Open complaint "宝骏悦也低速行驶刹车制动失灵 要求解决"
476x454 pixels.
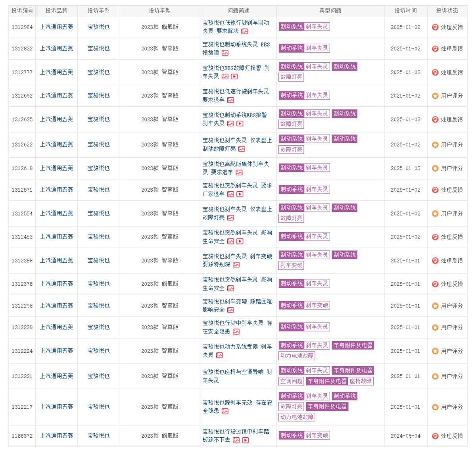(x=236, y=27)
